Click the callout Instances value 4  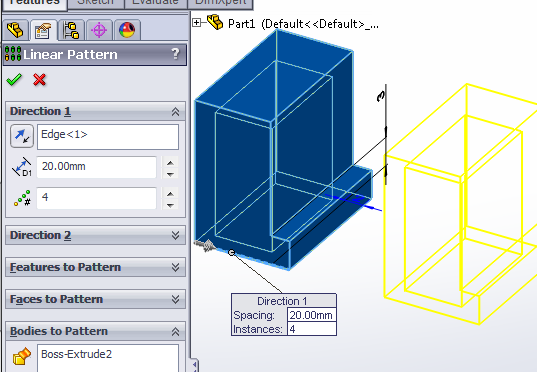[x=312, y=329]
